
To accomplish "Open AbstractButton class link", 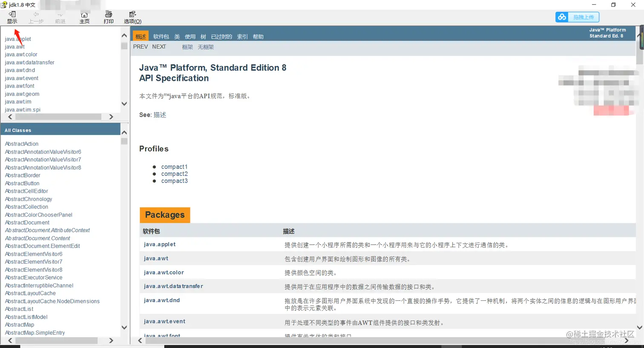I will pyautogui.click(x=22, y=183).
